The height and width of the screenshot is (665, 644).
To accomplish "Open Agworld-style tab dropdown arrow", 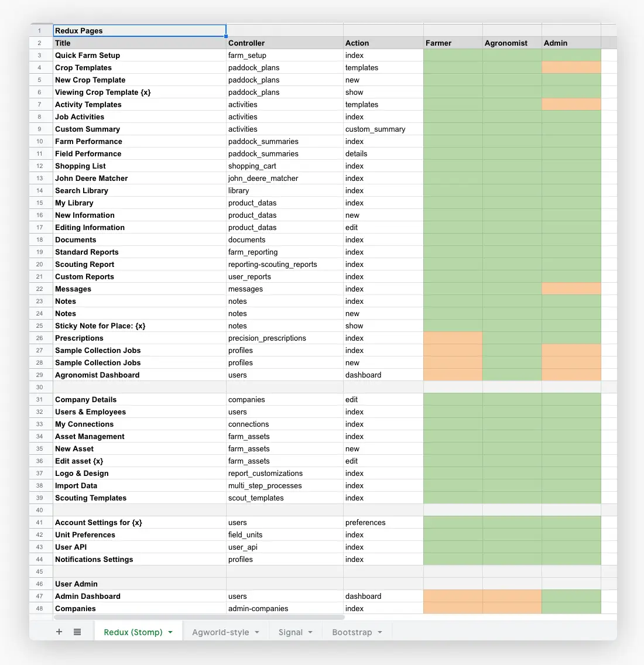I will 256,632.
